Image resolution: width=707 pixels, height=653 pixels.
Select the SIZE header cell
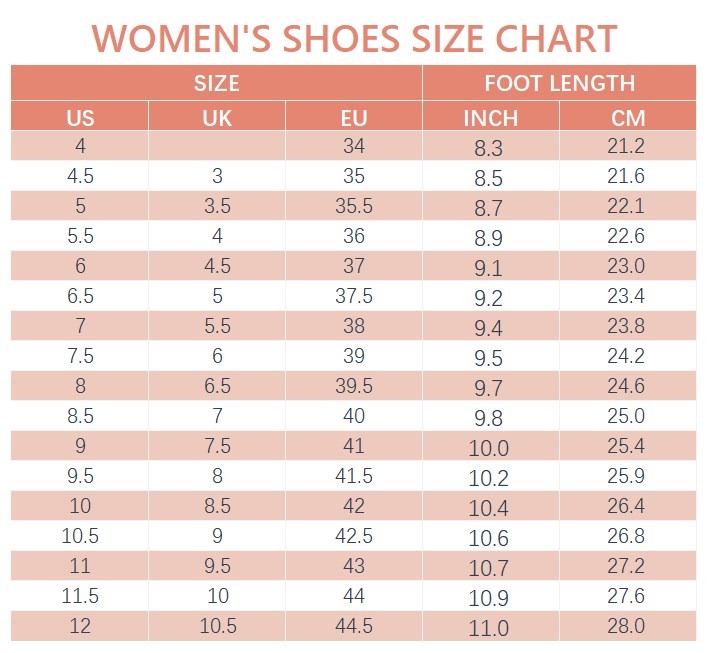click(216, 83)
